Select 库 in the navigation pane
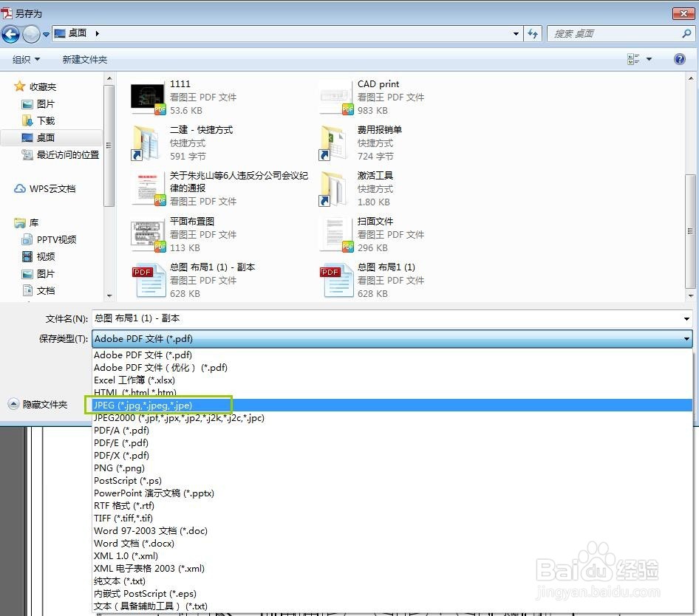699x616 pixels. click(x=27, y=222)
